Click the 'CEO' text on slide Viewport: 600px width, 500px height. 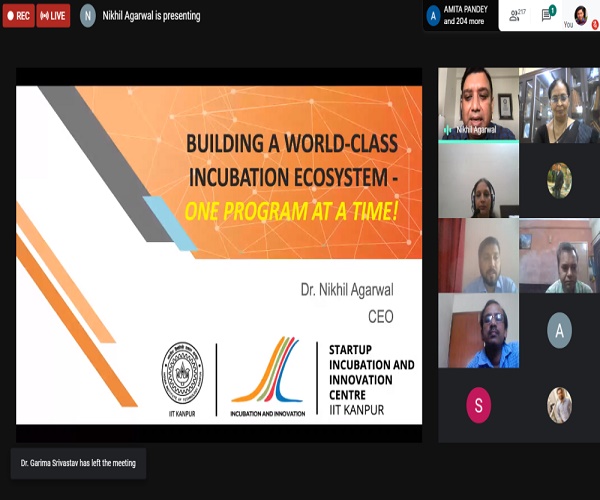(x=381, y=317)
